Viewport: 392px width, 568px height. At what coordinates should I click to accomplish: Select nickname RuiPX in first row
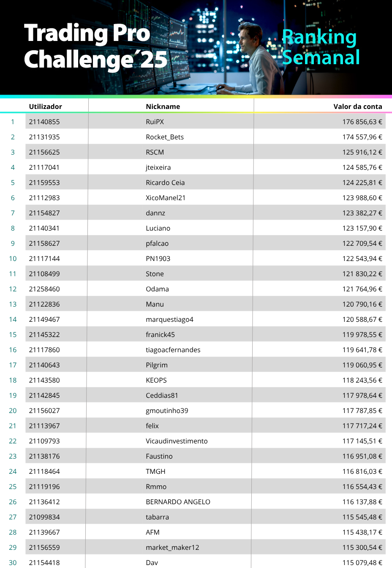155,122
